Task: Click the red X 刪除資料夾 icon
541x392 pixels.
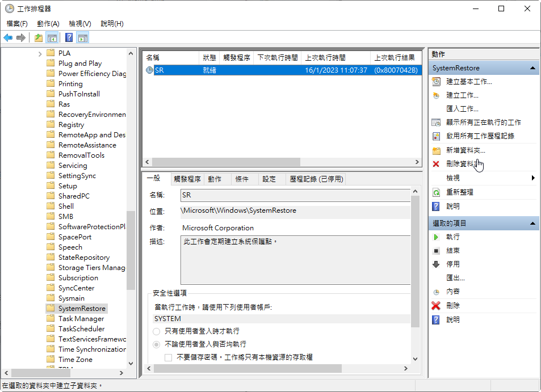Action: tap(436, 164)
